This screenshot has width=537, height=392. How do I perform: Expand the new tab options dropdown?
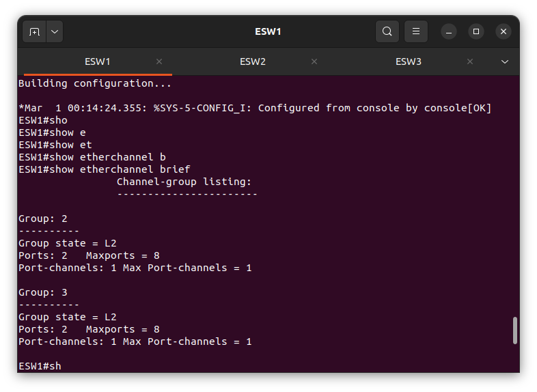55,32
